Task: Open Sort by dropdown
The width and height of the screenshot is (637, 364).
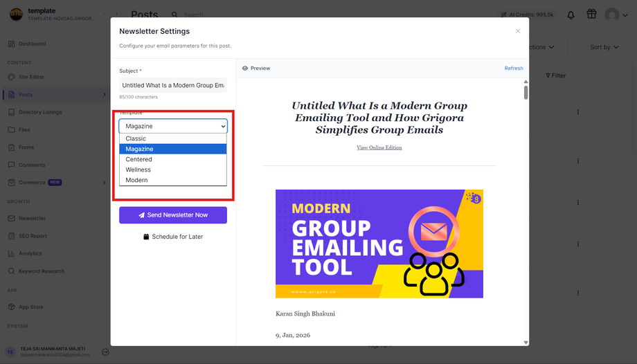Action: pyautogui.click(x=604, y=47)
